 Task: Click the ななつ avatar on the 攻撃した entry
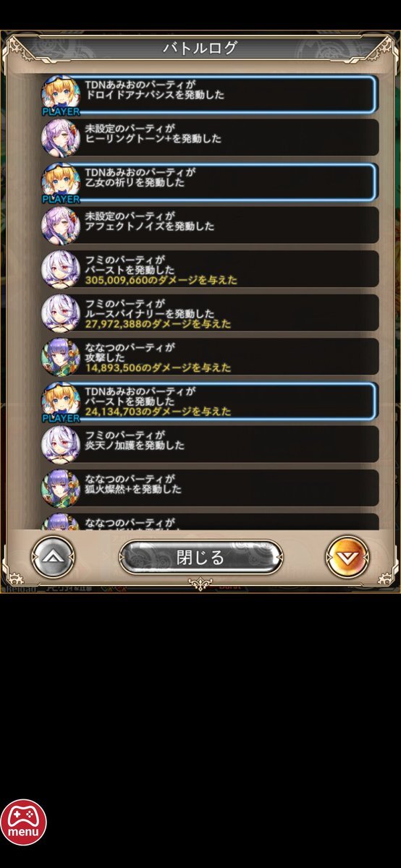[x=61, y=357]
